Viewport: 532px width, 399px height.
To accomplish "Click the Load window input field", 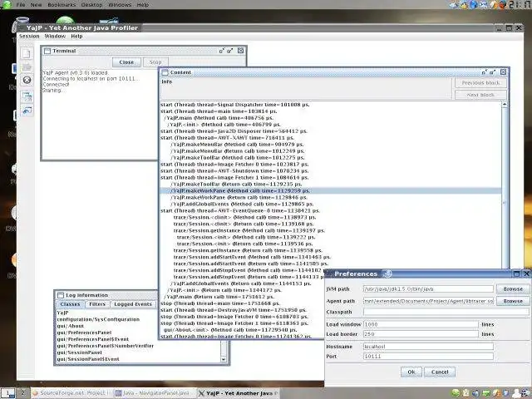I will pyautogui.click(x=421, y=325).
